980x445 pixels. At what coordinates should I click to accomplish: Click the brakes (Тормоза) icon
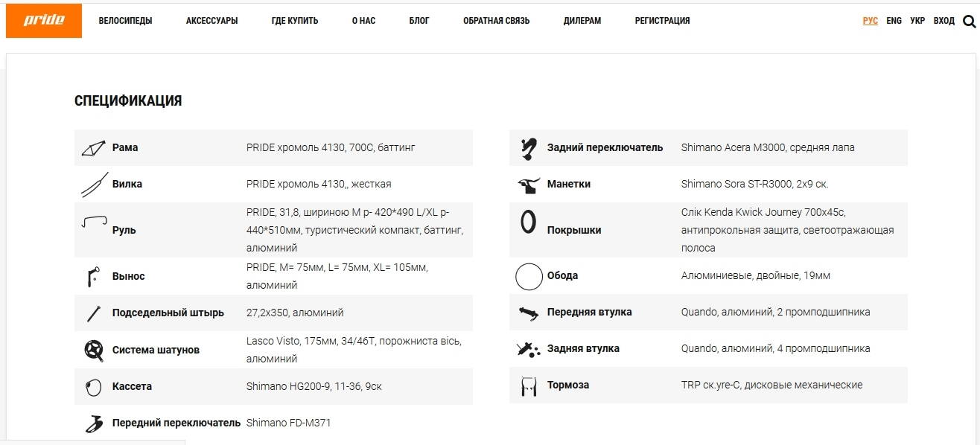pos(529,385)
